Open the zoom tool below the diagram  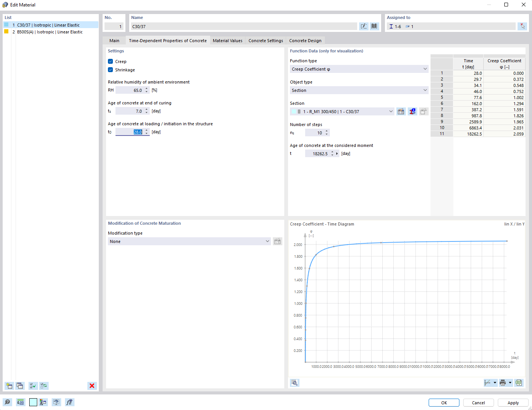(294, 383)
